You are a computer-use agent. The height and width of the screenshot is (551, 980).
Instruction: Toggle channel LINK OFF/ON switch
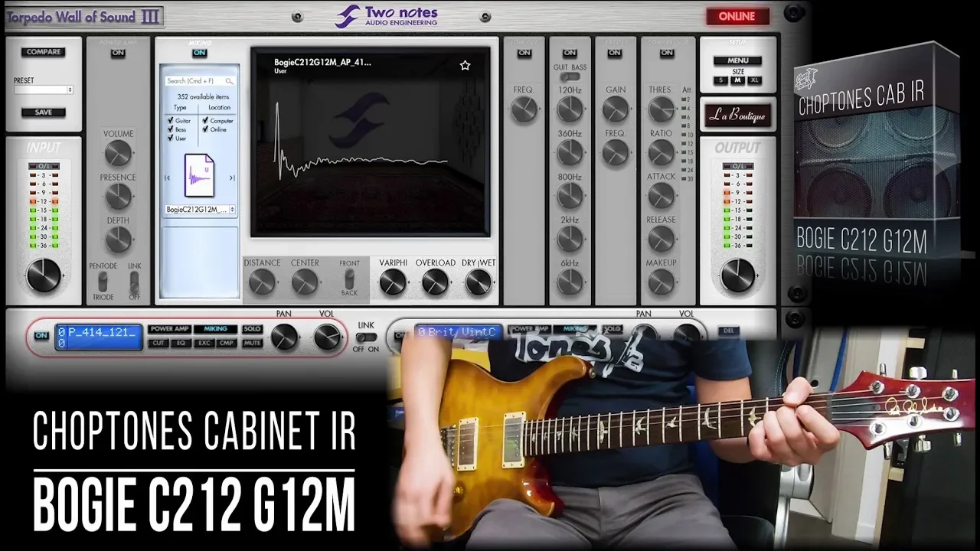[366, 337]
